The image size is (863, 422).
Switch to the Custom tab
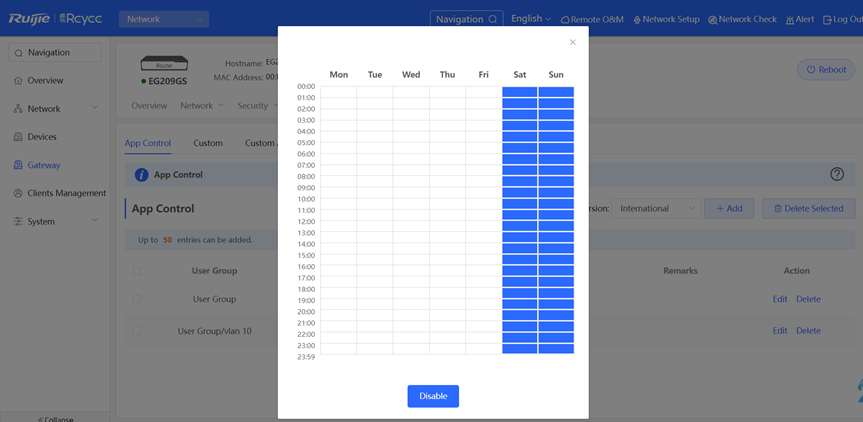pos(208,143)
